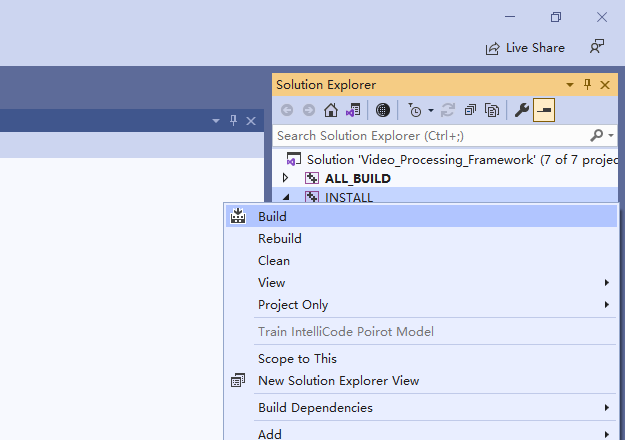Viewport: 625px width, 440px height.
Task: Click the Live Share button
Action: click(525, 48)
